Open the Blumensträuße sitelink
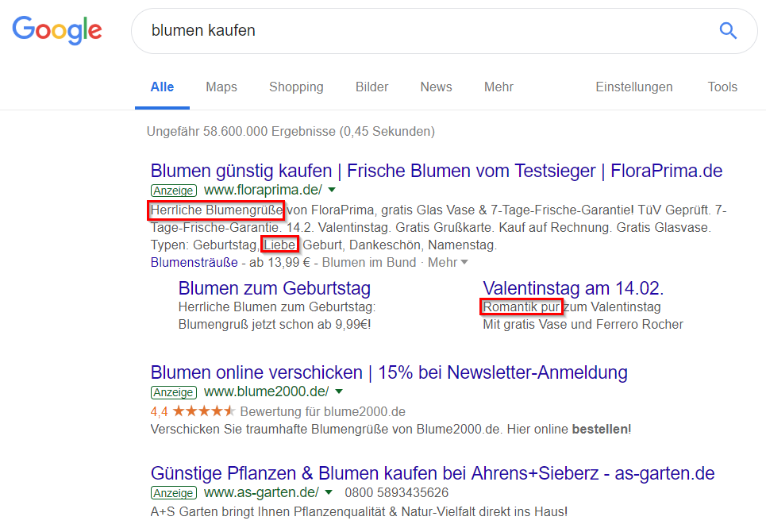Screen dimensions: 766x532 point(194,262)
